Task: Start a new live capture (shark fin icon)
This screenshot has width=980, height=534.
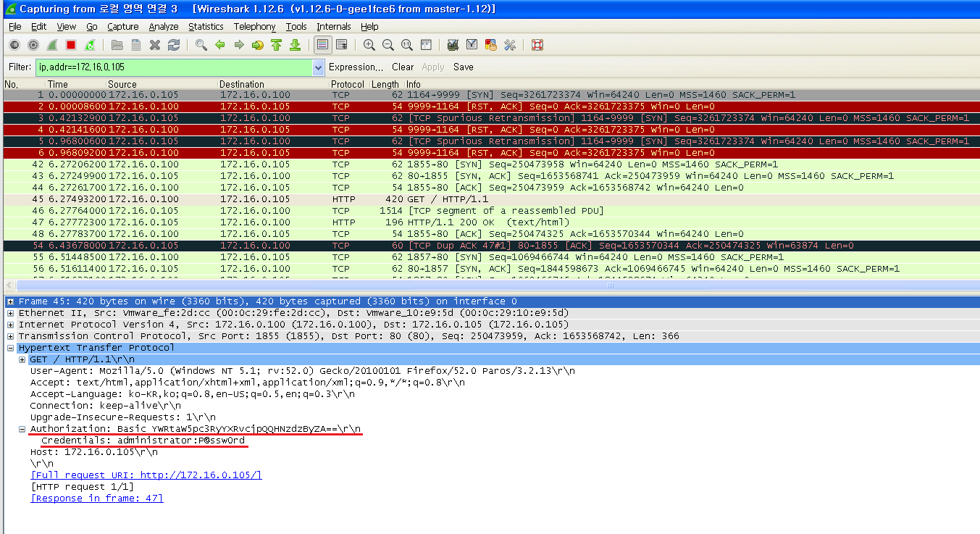Action: [x=51, y=45]
